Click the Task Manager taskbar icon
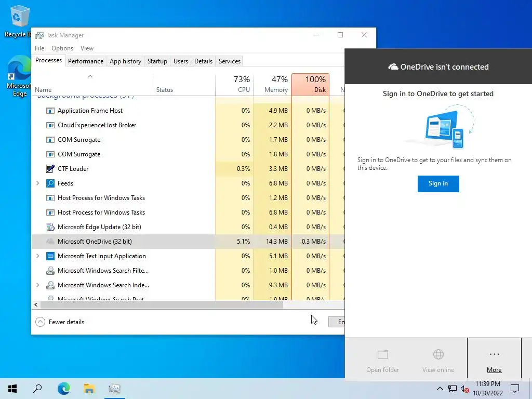The height and width of the screenshot is (399, 532). pos(115,389)
